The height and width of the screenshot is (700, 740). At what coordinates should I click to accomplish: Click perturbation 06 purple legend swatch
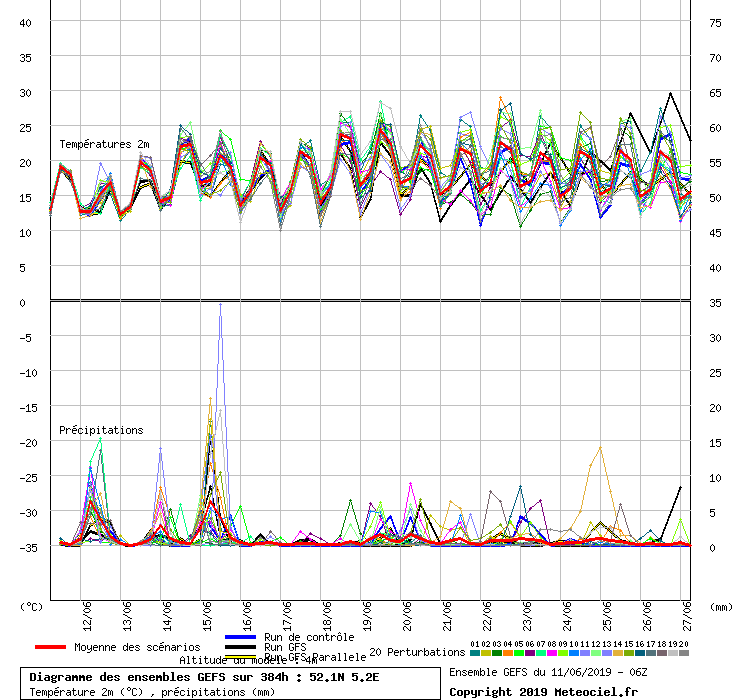530,653
